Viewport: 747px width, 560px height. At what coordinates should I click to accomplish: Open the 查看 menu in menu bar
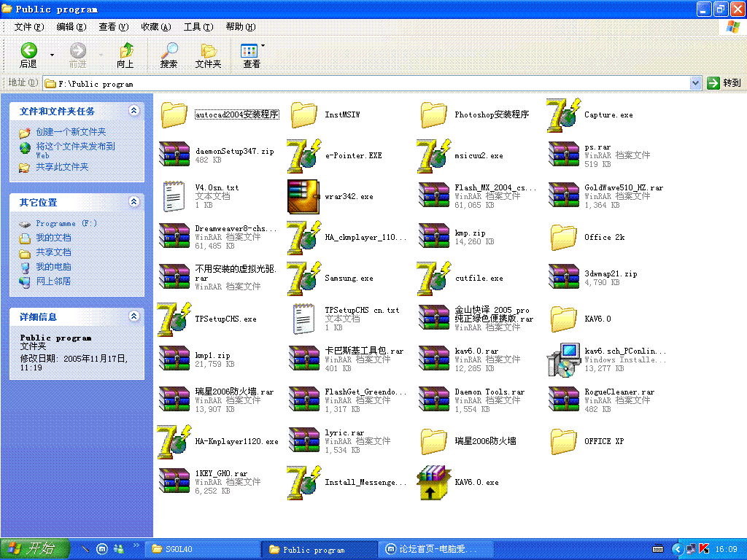tap(113, 27)
